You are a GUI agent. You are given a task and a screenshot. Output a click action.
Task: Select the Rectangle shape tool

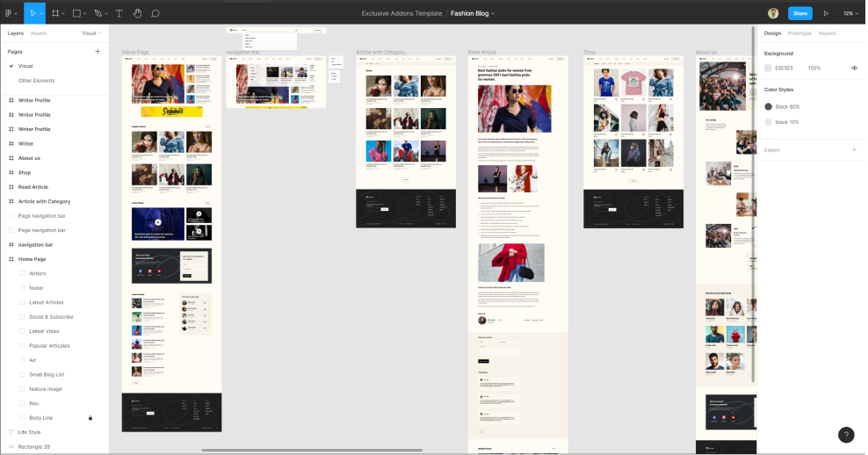pos(77,13)
